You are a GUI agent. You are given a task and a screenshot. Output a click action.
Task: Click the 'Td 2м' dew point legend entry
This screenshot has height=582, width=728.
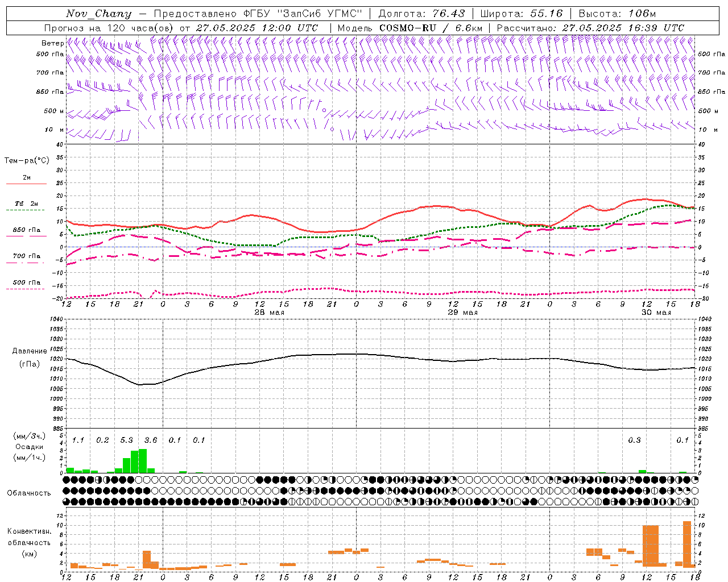pyautogui.click(x=26, y=203)
